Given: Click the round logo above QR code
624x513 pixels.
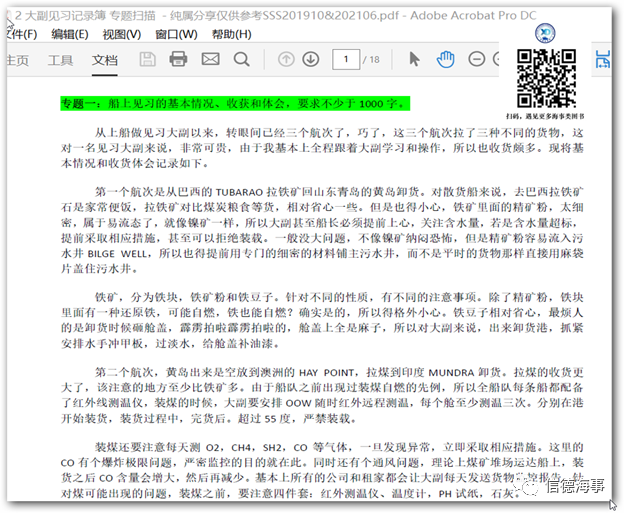Looking at the screenshot, I should tap(545, 33).
